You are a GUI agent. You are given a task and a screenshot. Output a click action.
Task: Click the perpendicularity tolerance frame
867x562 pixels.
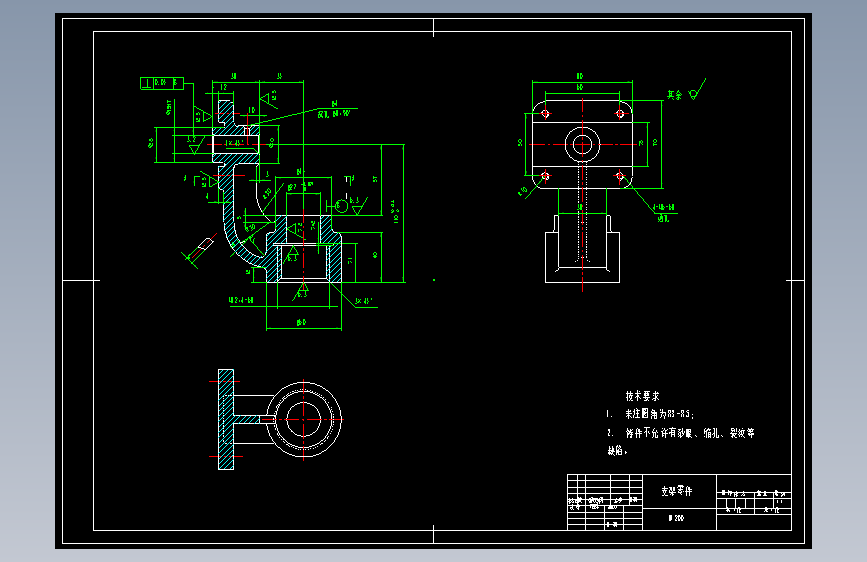pyautogui.click(x=161, y=84)
